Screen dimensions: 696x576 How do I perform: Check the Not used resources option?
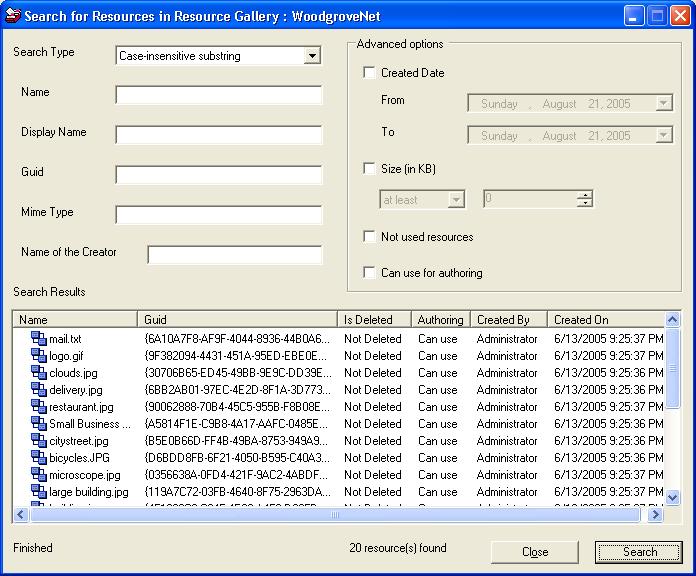tap(370, 237)
